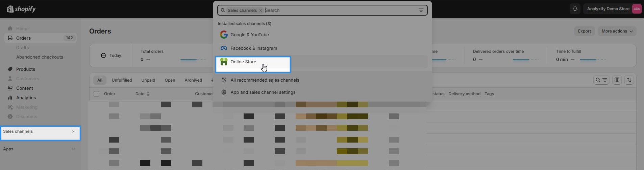Image resolution: width=644 pixels, height=170 pixels.
Task: Open Marketing in sidebar
Action: pyautogui.click(x=27, y=107)
